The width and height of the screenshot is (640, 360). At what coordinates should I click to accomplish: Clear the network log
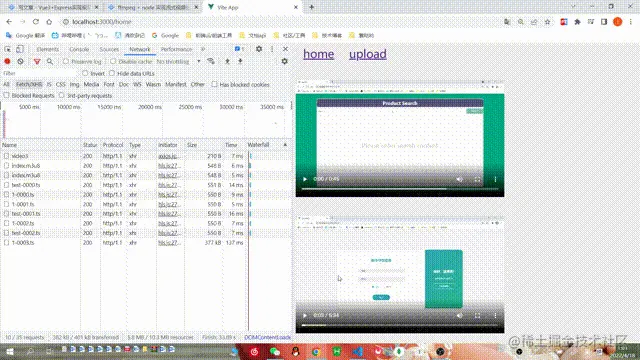point(20,62)
